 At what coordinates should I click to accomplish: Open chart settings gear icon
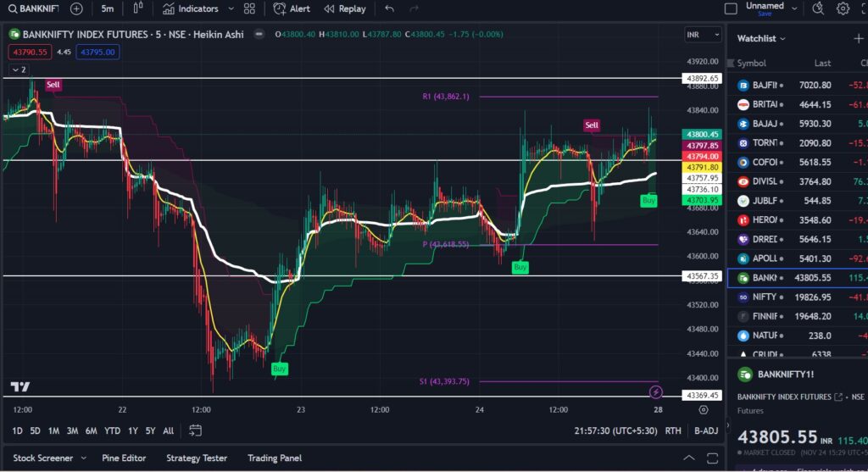pyautogui.click(x=843, y=8)
